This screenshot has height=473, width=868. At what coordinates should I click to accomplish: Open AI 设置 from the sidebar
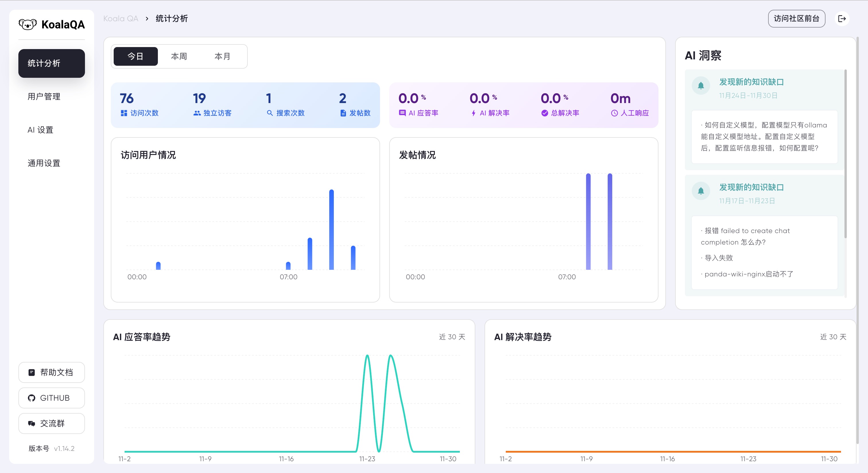pyautogui.click(x=40, y=130)
